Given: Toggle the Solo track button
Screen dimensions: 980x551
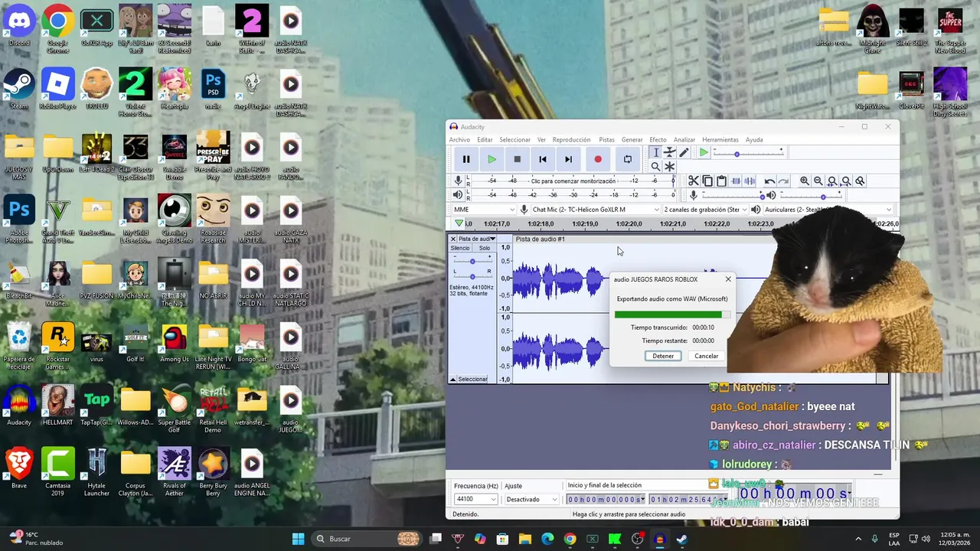Looking at the screenshot, I should click(x=485, y=248).
